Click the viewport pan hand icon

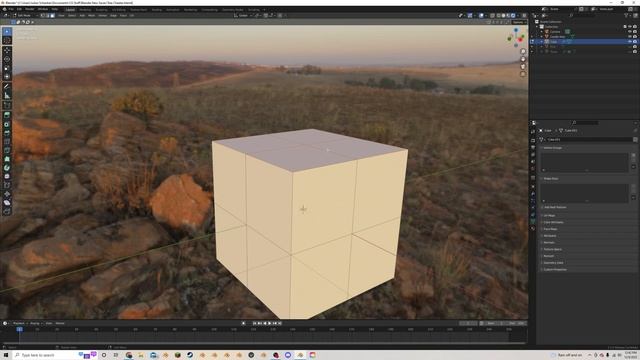[x=523, y=59]
